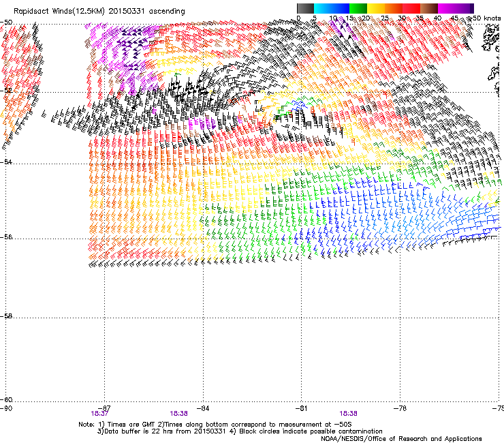Click the '-52' latitude label
This screenshot has height=443, width=504.
pyautogui.click(x=6, y=91)
